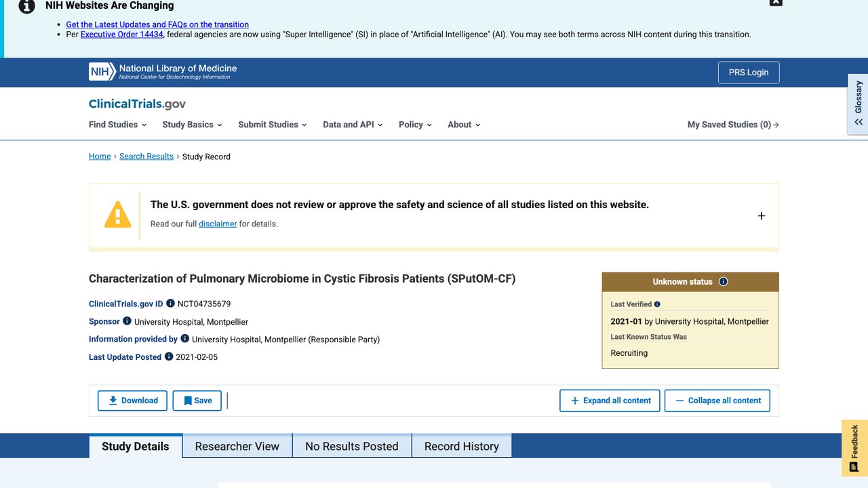Open the Executive Order 14434 link
Viewport: 868px width, 488px height.
point(122,34)
